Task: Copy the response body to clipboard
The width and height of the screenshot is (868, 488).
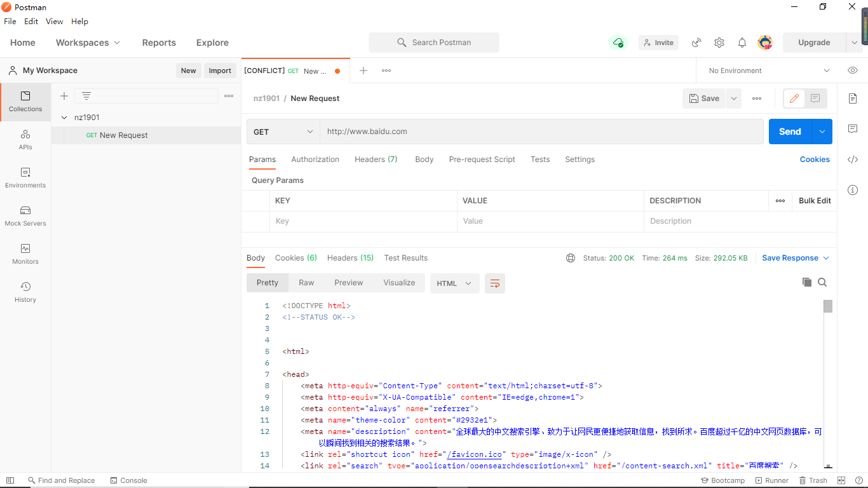Action: coord(807,282)
